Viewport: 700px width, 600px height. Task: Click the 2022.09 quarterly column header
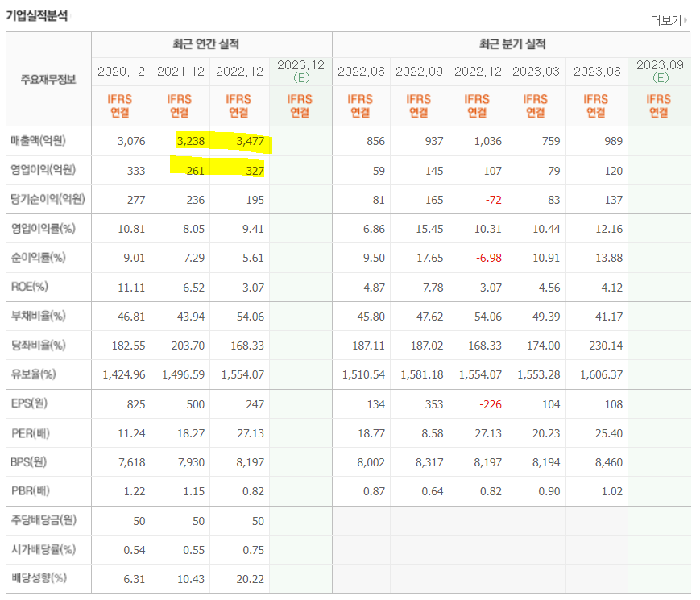point(419,72)
